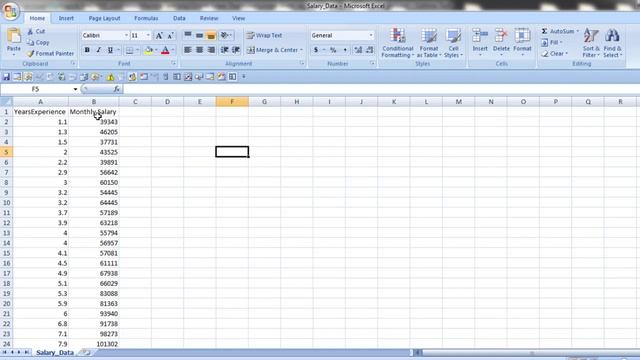Click the Cut scissors command

(x=36, y=31)
